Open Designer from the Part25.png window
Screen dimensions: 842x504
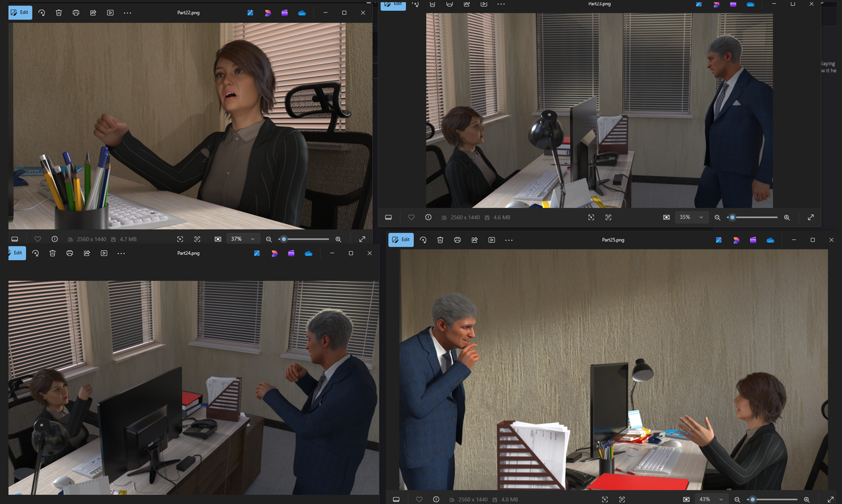[736, 240]
